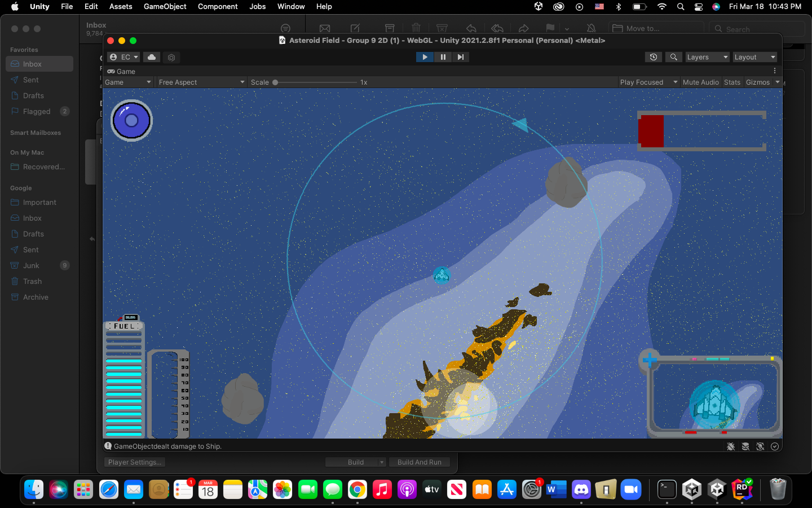Open the Game tab's three-dot options menu

[x=775, y=71]
